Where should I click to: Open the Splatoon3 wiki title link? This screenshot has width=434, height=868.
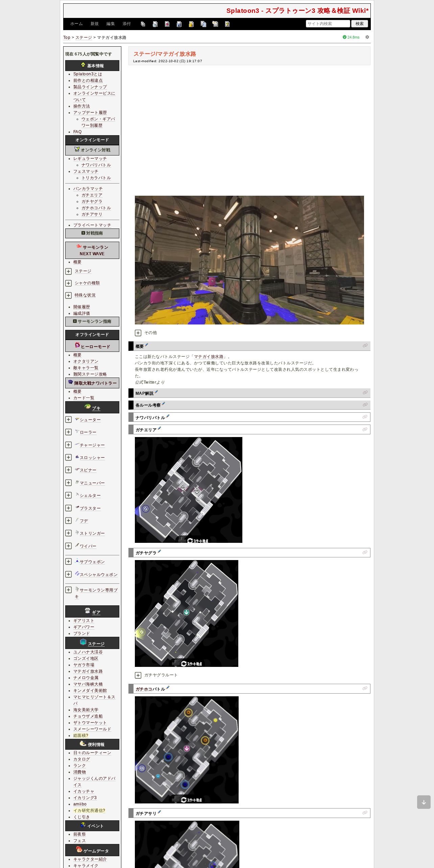pos(297,11)
